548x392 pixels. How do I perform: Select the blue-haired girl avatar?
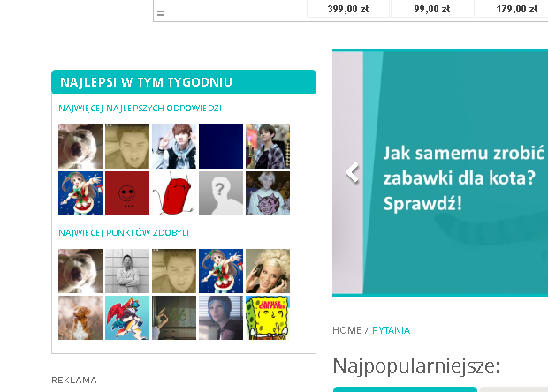pyautogui.click(x=221, y=318)
